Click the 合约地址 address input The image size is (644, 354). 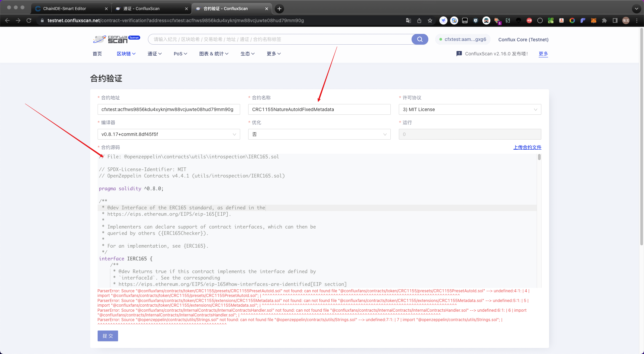169,109
